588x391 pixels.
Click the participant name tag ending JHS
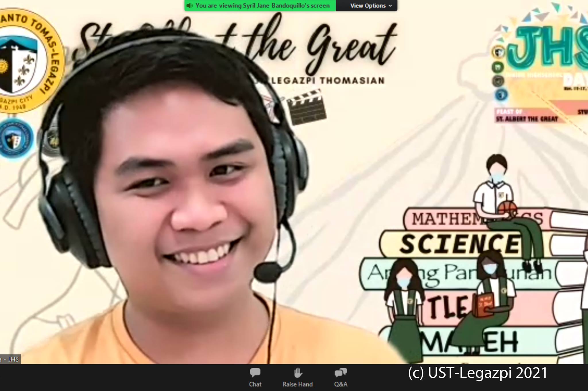click(x=10, y=359)
